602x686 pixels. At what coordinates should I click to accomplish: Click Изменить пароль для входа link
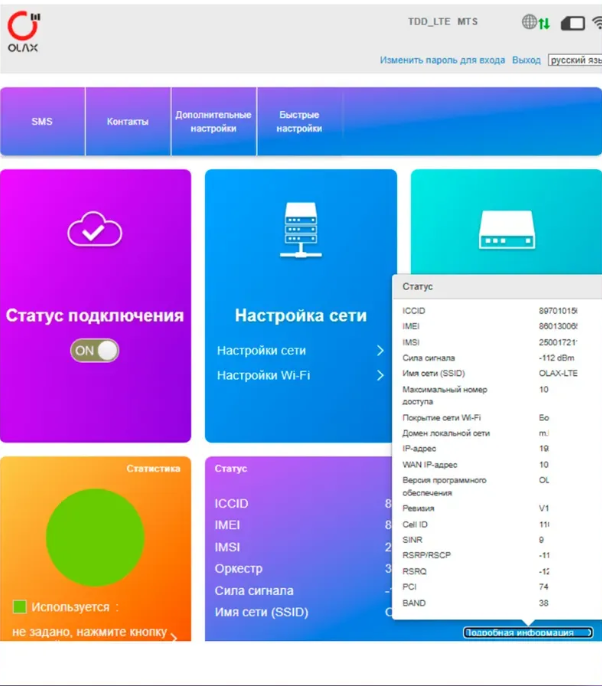[442, 60]
